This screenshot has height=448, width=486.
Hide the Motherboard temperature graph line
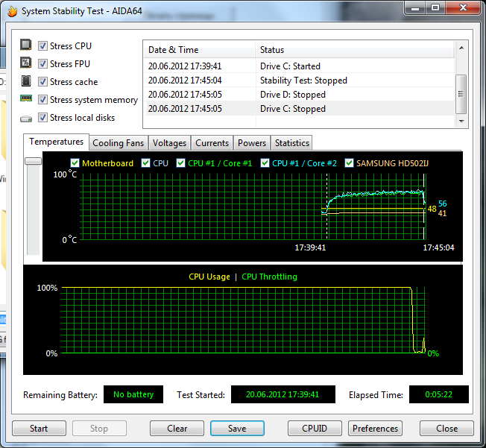click(x=75, y=163)
